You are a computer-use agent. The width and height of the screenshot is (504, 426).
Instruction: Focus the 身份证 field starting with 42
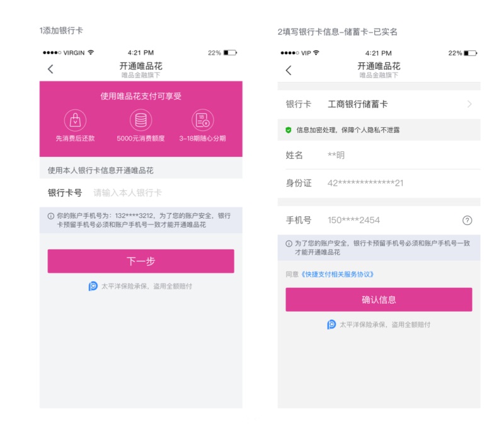tap(365, 183)
